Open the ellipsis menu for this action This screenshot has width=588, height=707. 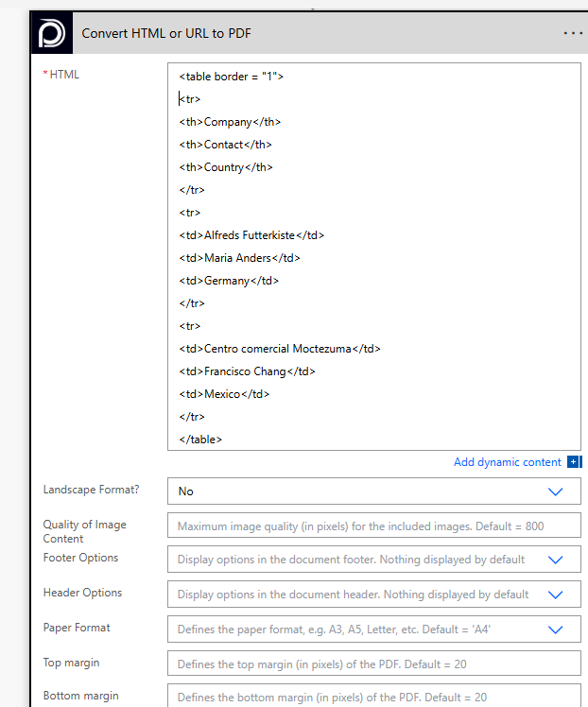click(x=573, y=33)
